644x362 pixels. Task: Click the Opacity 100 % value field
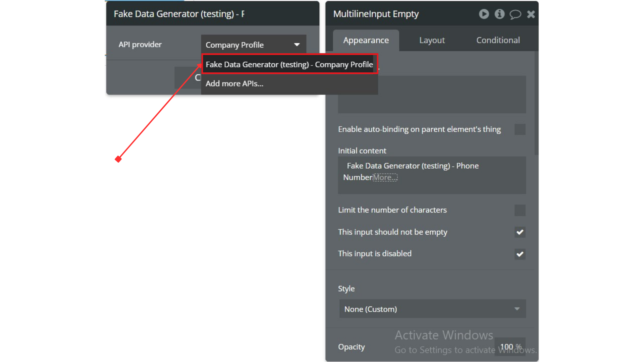tap(510, 347)
